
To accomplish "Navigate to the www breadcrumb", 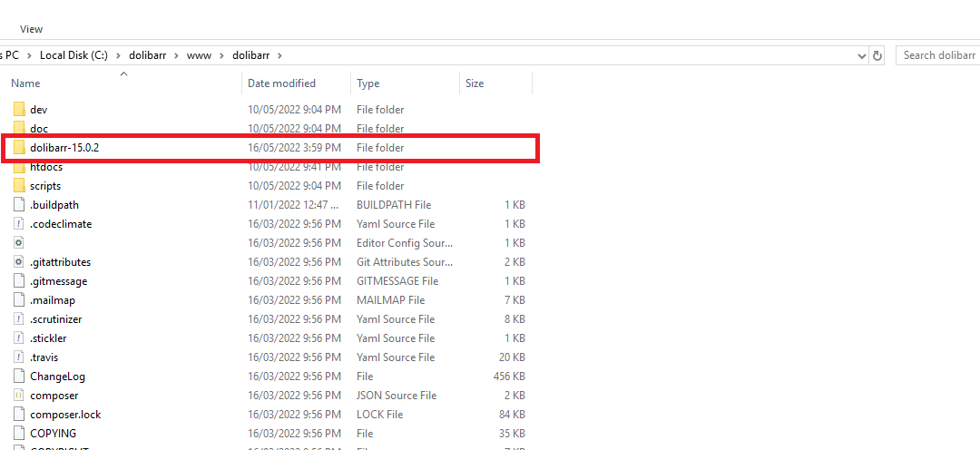I will coord(199,55).
